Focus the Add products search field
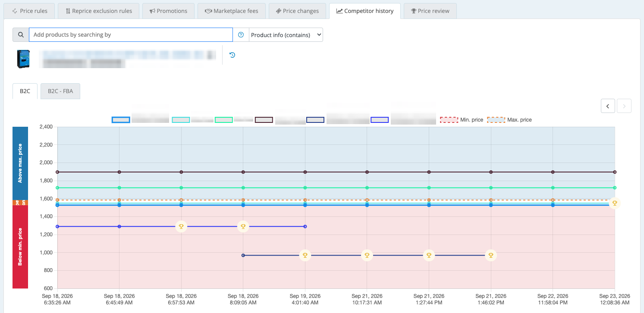Viewport: 644px width, 313px height. tap(131, 35)
